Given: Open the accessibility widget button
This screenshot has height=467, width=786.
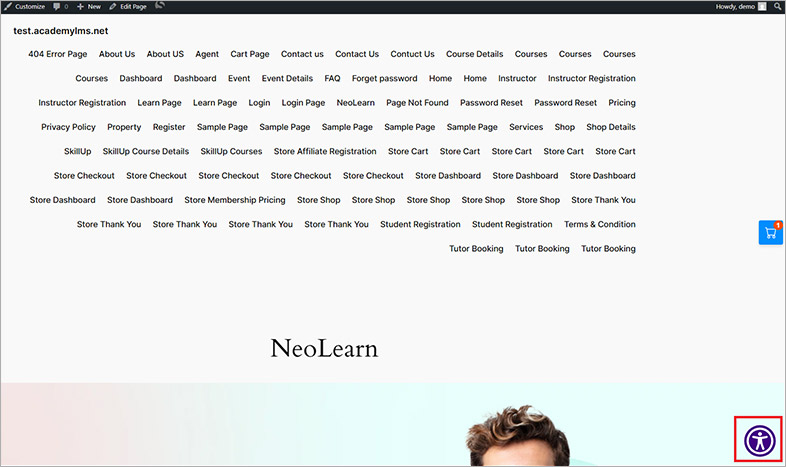Looking at the screenshot, I should 759,440.
